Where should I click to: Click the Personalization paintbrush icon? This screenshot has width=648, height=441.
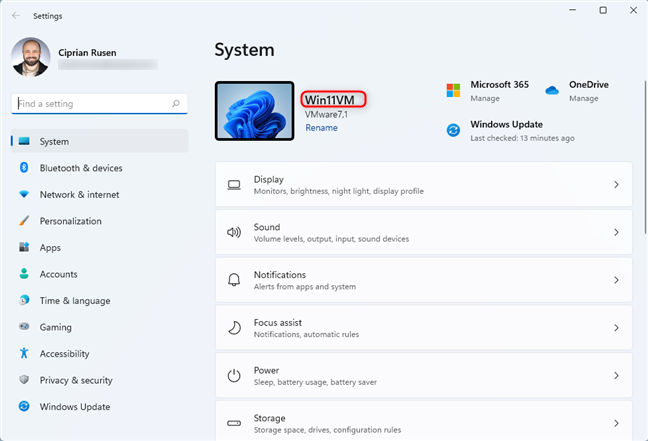[x=24, y=221]
